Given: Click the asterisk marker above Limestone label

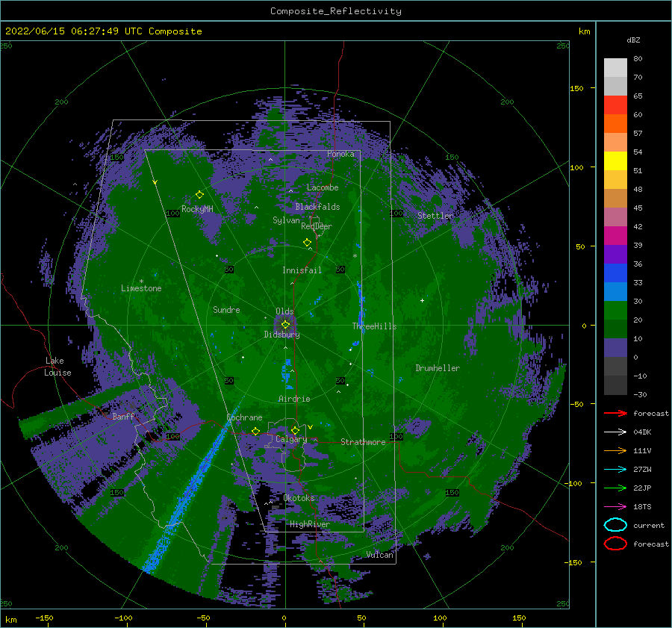Looking at the screenshot, I should (141, 282).
